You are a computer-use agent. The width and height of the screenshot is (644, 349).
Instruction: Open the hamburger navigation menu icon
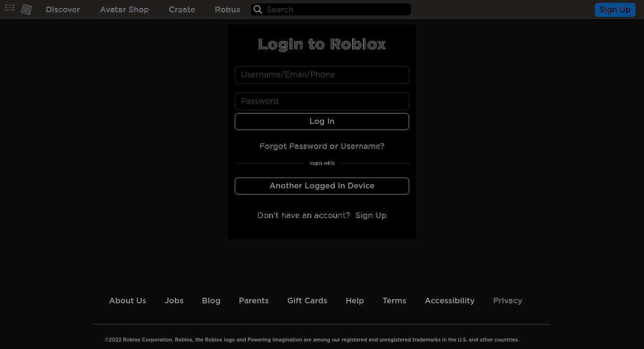click(x=10, y=8)
